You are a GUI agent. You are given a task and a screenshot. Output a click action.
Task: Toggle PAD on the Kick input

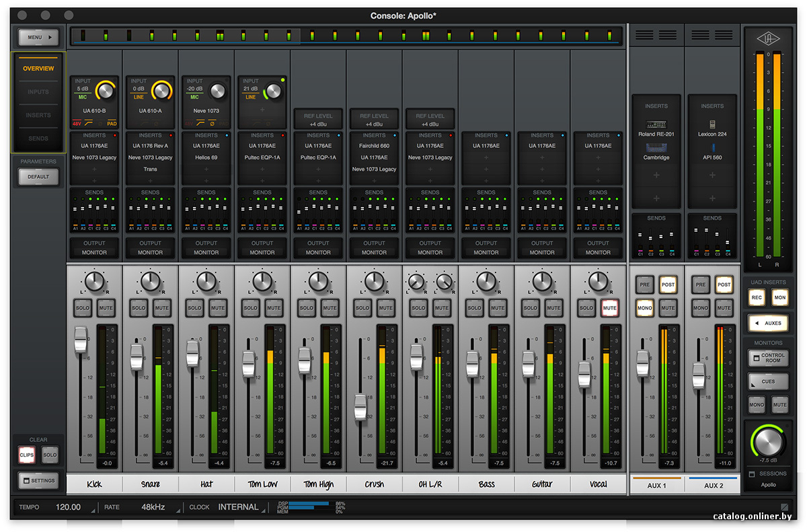point(112,123)
